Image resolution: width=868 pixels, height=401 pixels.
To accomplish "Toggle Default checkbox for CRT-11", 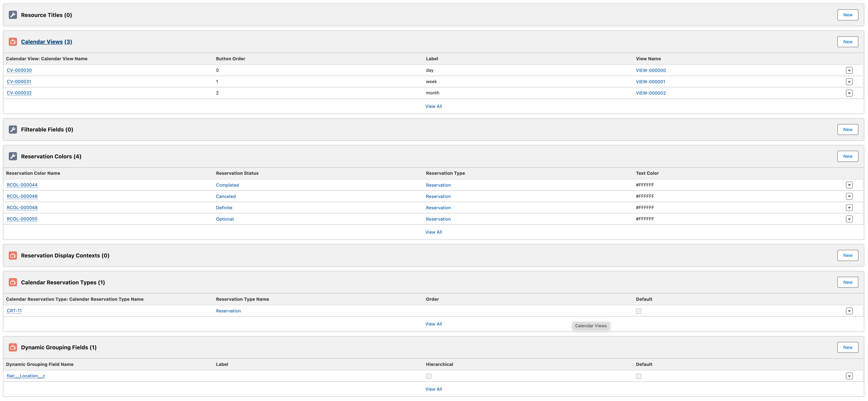I will pyautogui.click(x=639, y=311).
